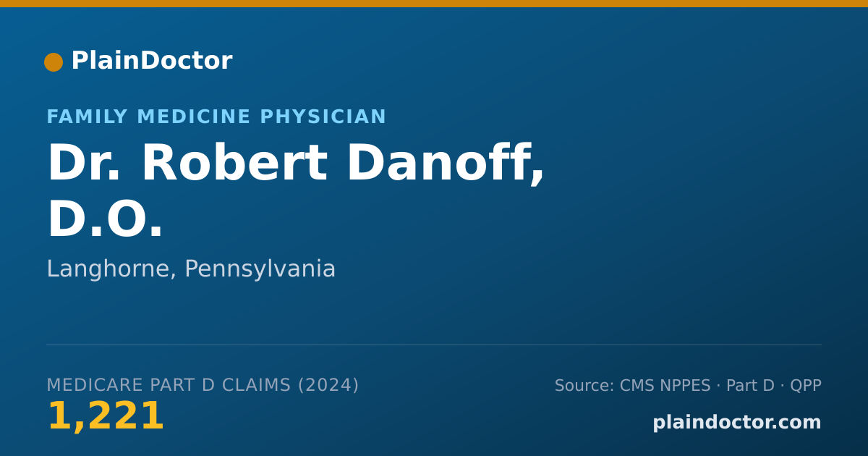The image size is (868, 456).
Task: Click the (2024) year in claims label
Action: click(328, 386)
